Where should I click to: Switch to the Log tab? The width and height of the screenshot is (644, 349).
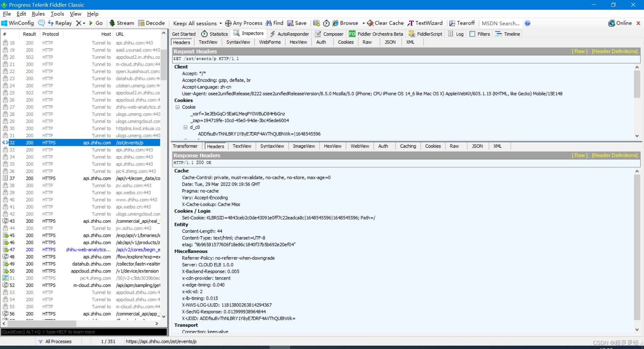tap(456, 34)
